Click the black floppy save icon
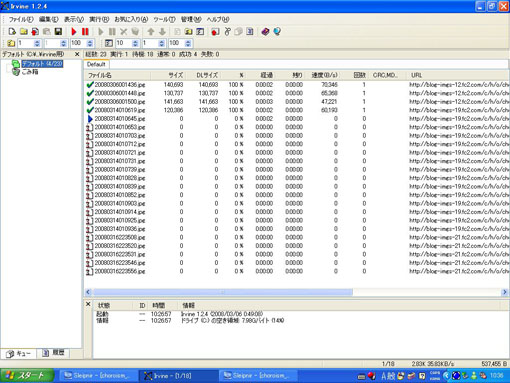510x383 pixels. 58,32
